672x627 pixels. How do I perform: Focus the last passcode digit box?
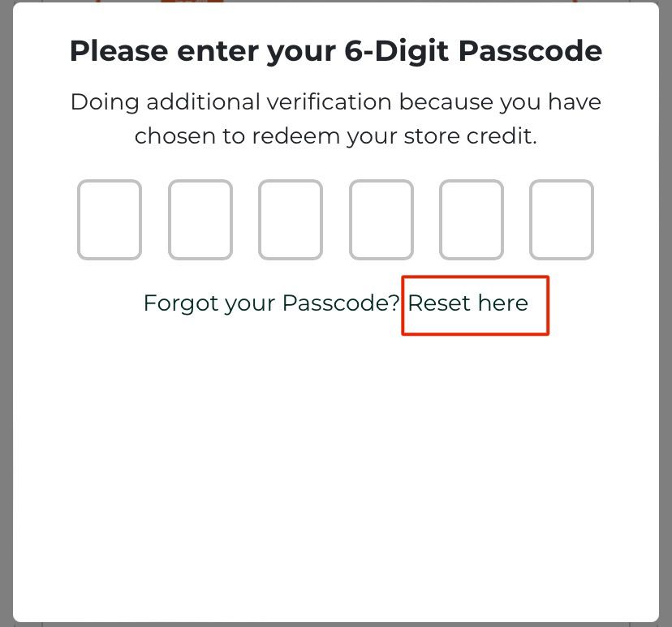click(x=562, y=220)
